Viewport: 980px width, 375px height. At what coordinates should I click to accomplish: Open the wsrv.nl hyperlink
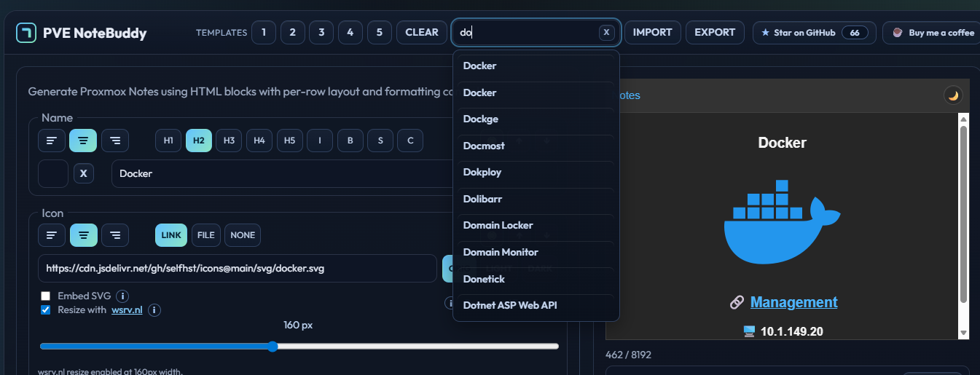pos(127,310)
